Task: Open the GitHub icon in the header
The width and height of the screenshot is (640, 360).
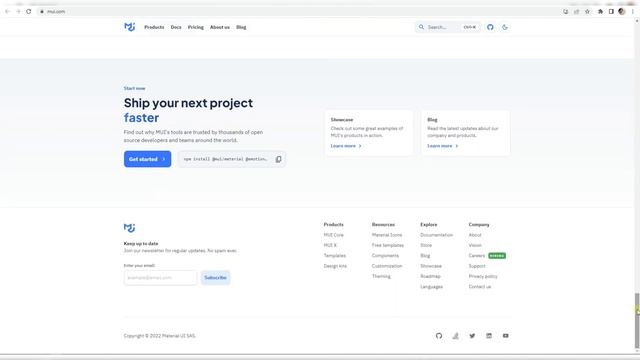Action: 490,27
